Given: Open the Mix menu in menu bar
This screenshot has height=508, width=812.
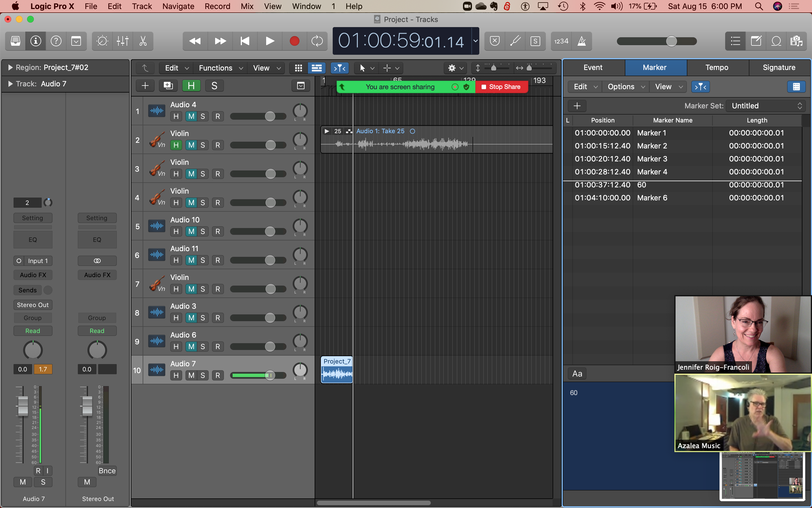Looking at the screenshot, I should (247, 6).
